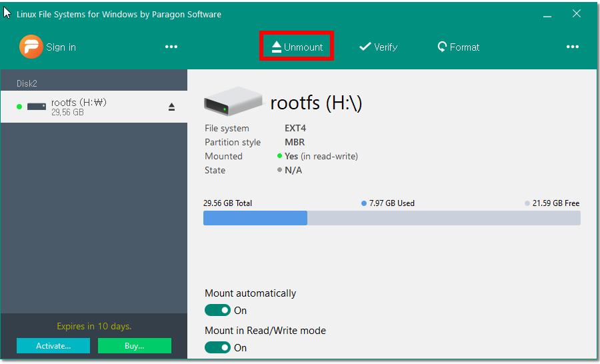
Task: Click the Yes (in read-write) mounted status
Action: point(321,156)
